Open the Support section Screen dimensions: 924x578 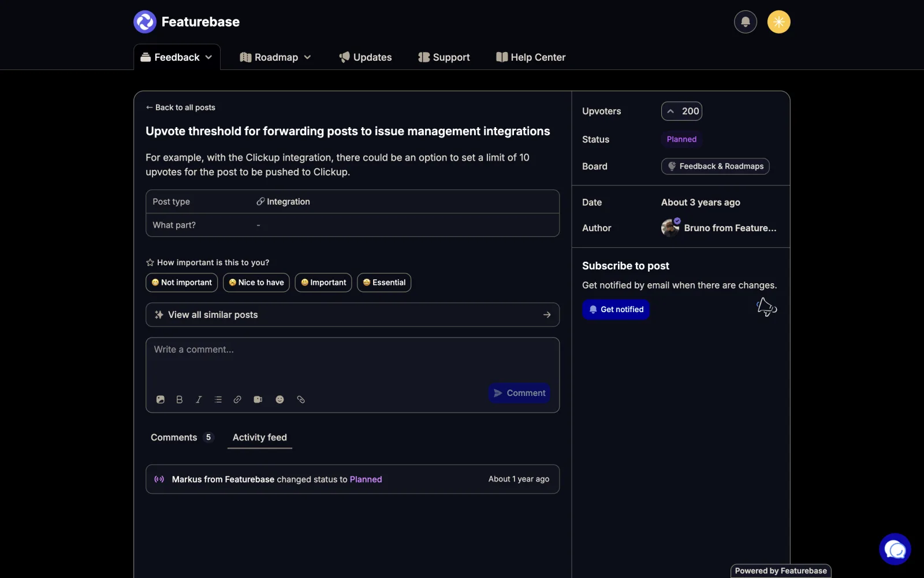(x=444, y=57)
